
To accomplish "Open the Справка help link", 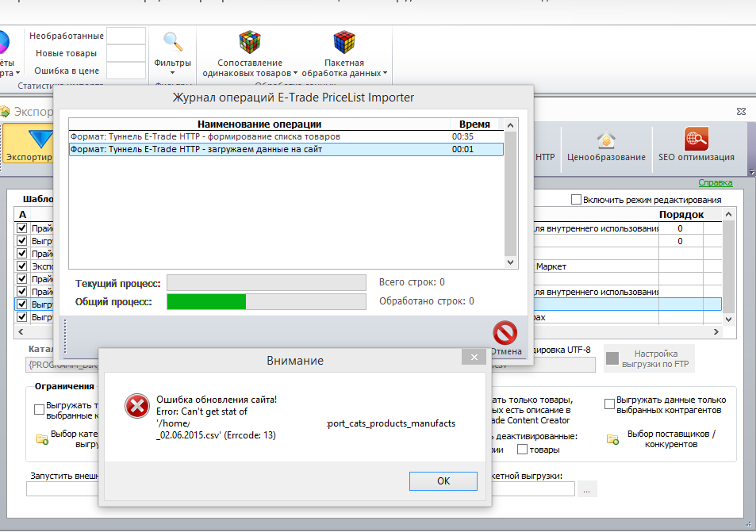I will point(715,182).
